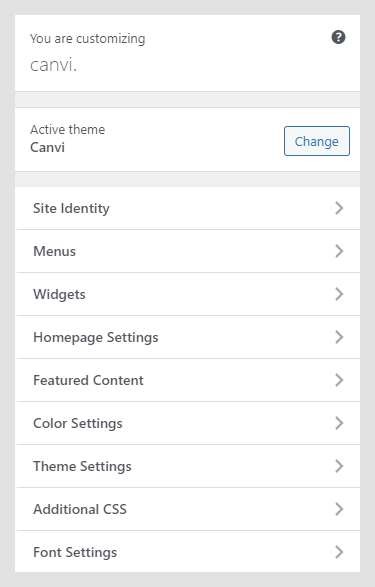Screen dimensions: 375x587
Task: Open the Menus panel
Action: tap(188, 251)
